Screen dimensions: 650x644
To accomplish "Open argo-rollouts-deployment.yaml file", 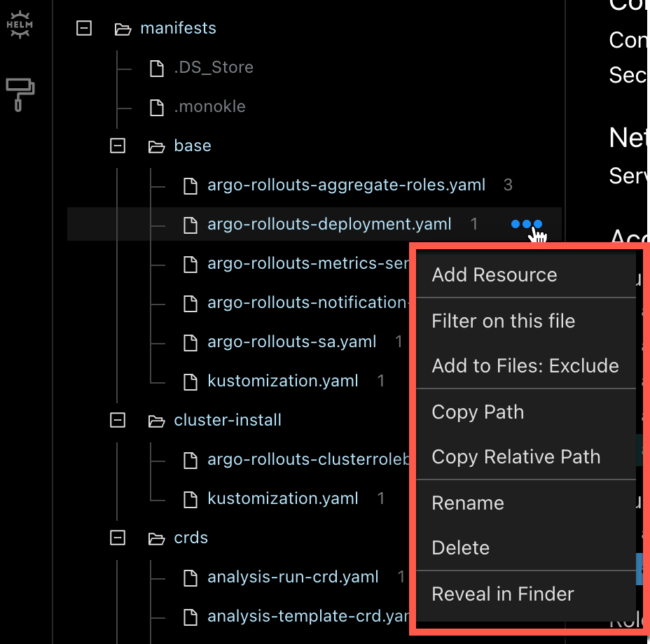I will tap(330, 224).
